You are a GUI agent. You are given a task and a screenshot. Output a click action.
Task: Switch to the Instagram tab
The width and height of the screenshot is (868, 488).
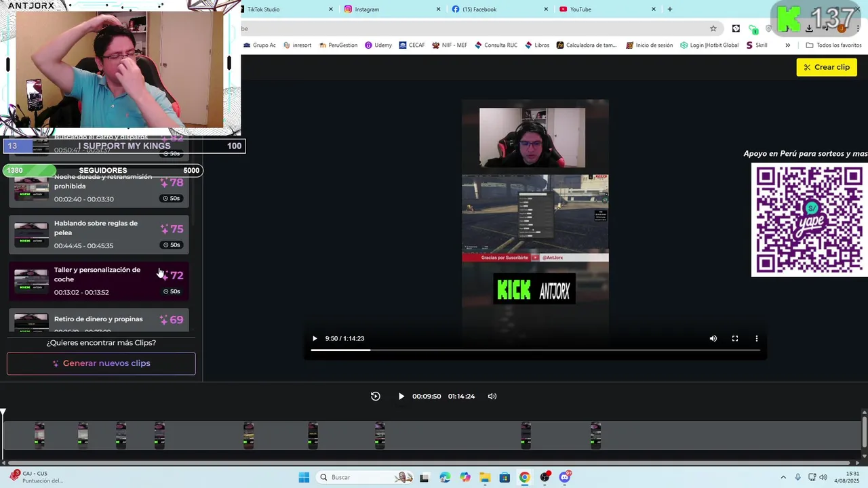point(393,9)
